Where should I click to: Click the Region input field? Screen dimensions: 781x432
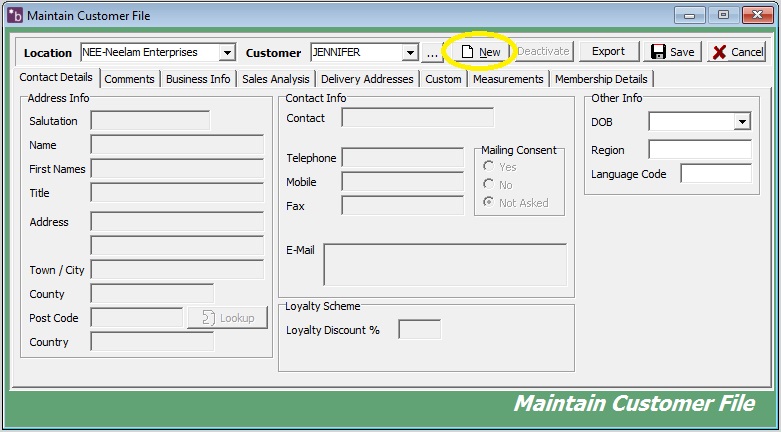pyautogui.click(x=699, y=150)
